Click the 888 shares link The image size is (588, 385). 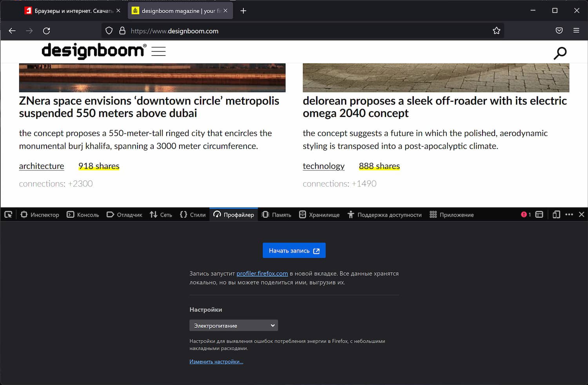(x=379, y=166)
